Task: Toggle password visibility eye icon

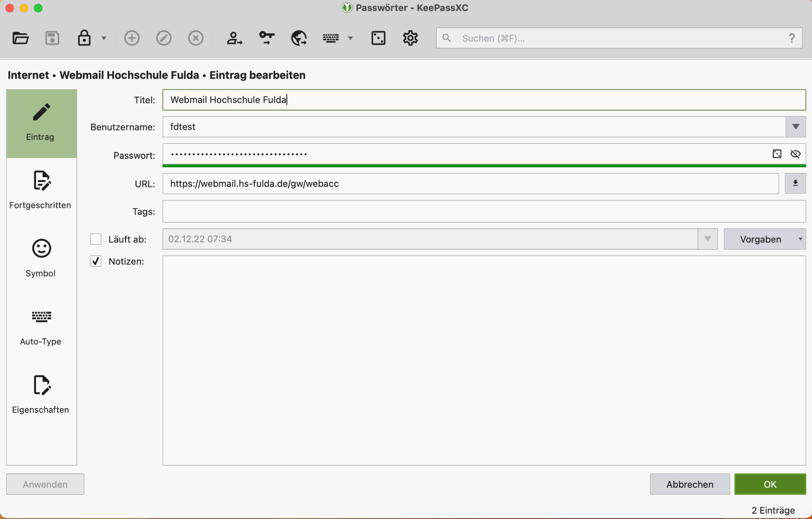Action: [795, 154]
